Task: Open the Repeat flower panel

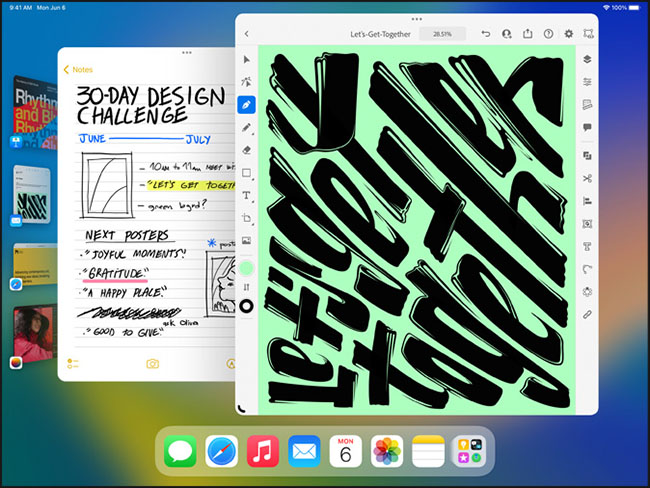Action: [x=587, y=292]
